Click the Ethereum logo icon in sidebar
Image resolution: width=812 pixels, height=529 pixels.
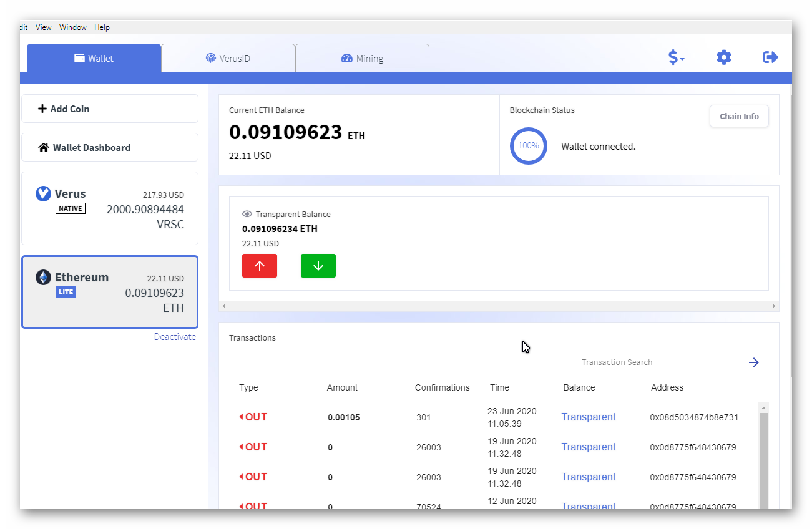(43, 277)
